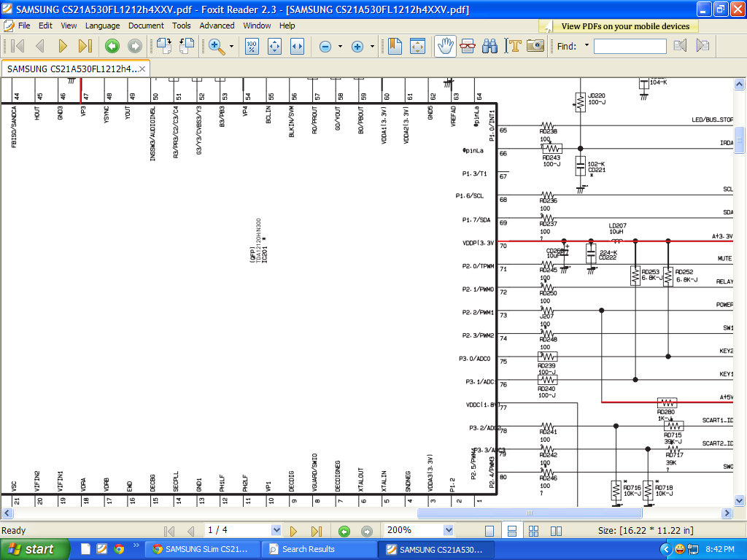Open zoom out dropdown arrow
This screenshot has height=560, width=747.
coord(340,46)
